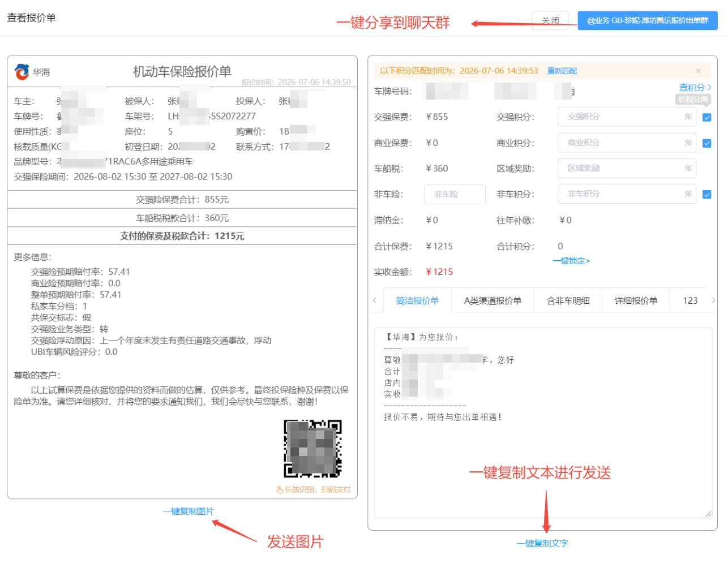This screenshot has width=728, height=568.
Task: Dismiss the 积分匹配时间 notice with the X icon
Action: (698, 71)
